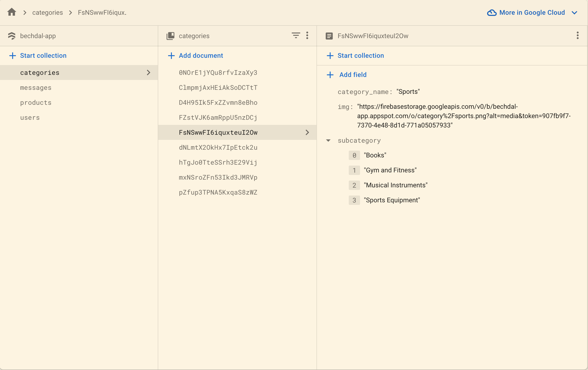The image size is (588, 370).
Task: Open document three-dot options menu
Action: click(577, 36)
